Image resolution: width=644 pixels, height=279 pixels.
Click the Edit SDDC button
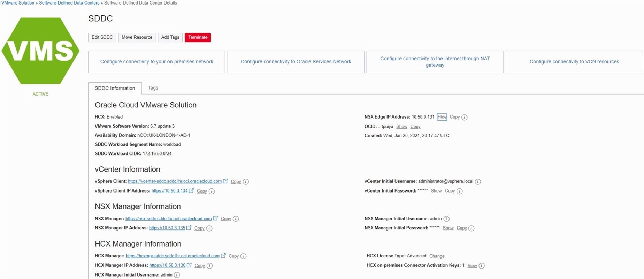click(102, 37)
